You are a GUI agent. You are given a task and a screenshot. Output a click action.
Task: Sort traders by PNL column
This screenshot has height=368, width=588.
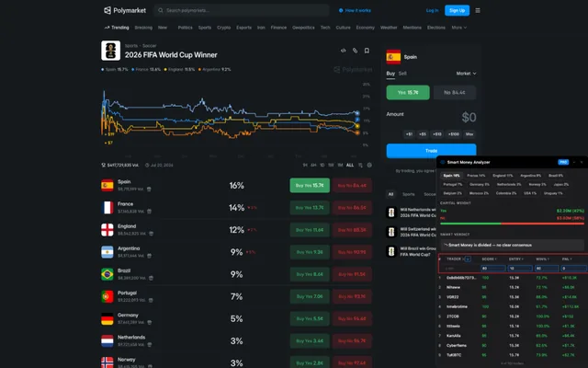[x=566, y=259]
